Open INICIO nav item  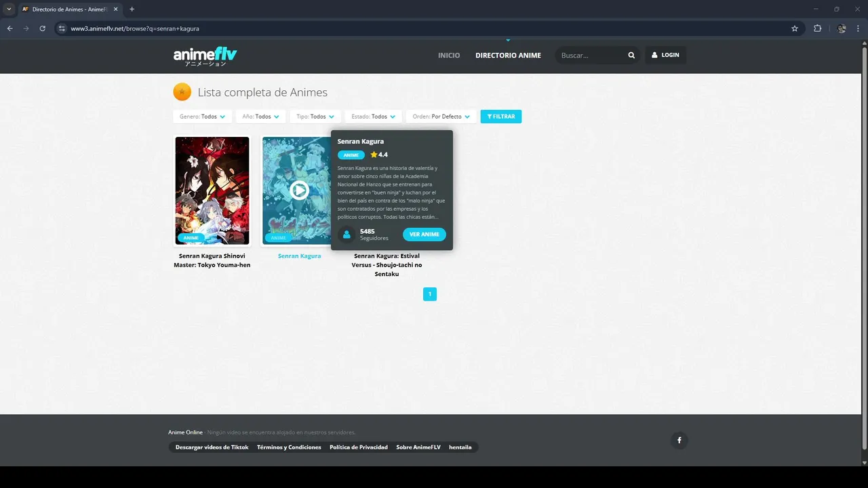[449, 56]
